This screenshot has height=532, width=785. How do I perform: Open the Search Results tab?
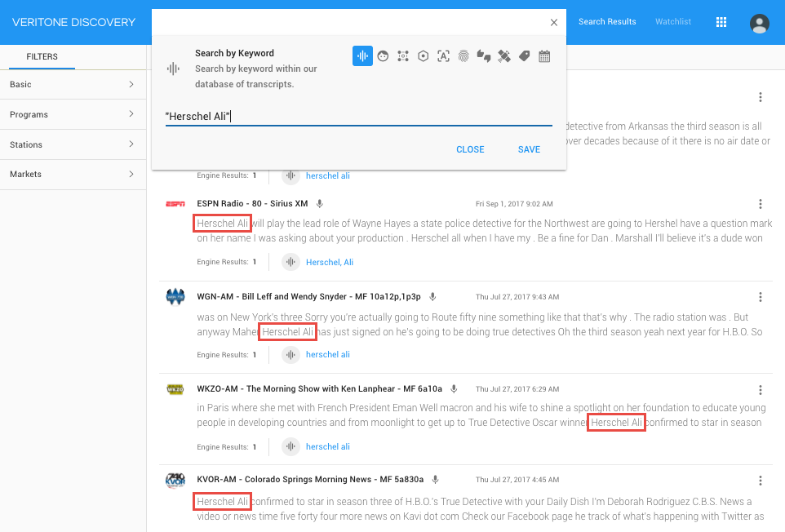607,21
